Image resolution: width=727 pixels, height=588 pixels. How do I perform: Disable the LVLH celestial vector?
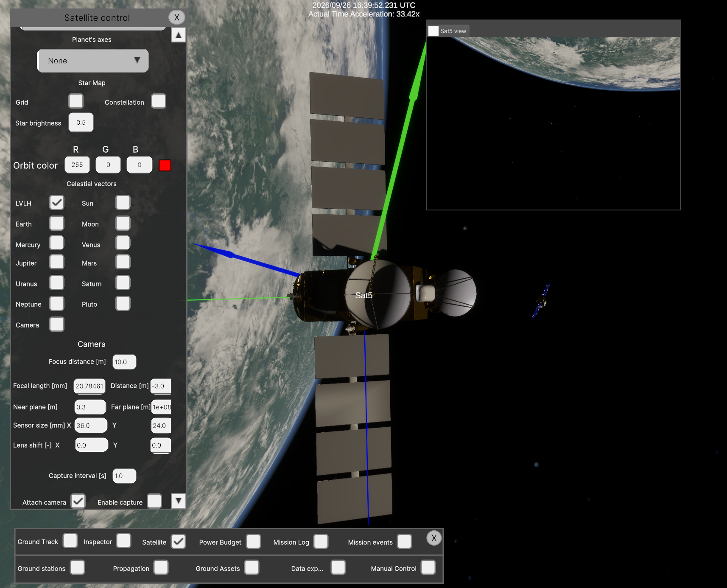57,203
